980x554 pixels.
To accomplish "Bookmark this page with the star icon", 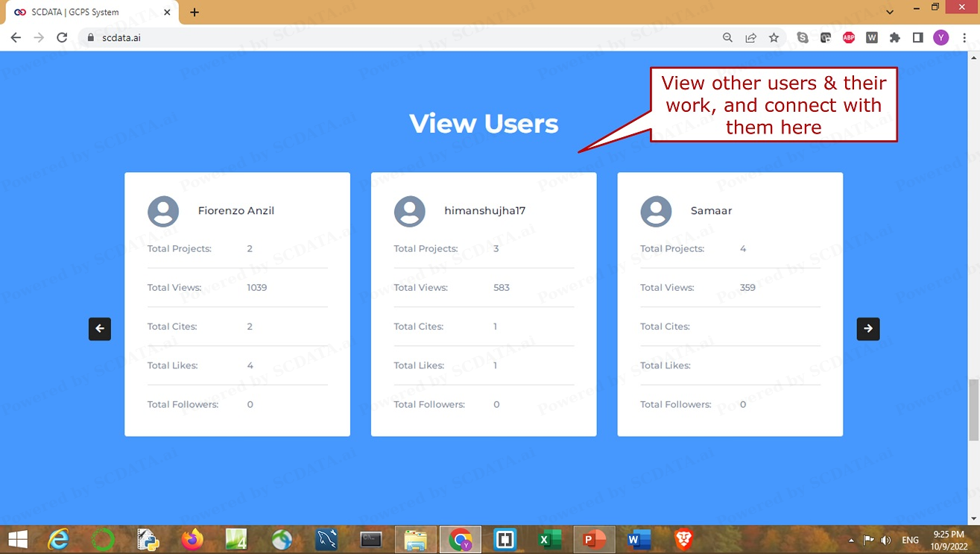I will tap(774, 38).
